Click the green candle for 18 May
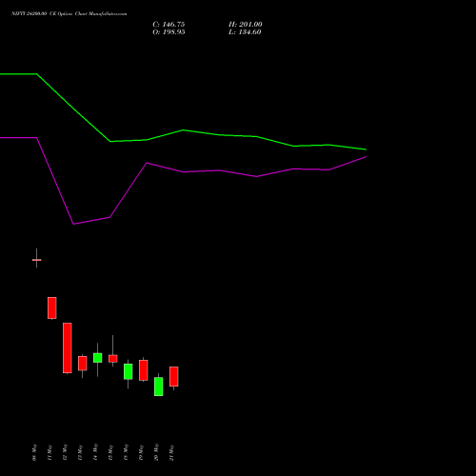 point(129,371)
